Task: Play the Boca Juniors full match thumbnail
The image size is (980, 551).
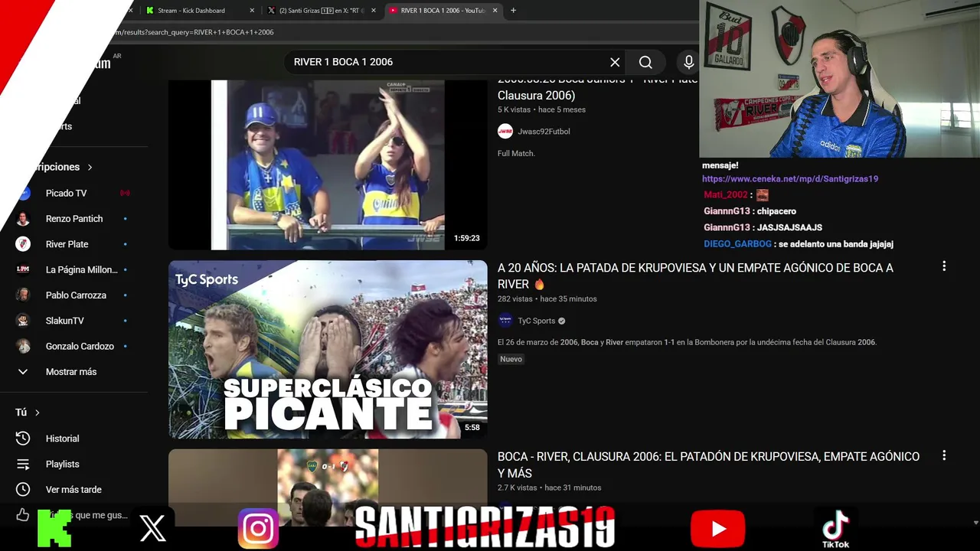Action: (328, 165)
